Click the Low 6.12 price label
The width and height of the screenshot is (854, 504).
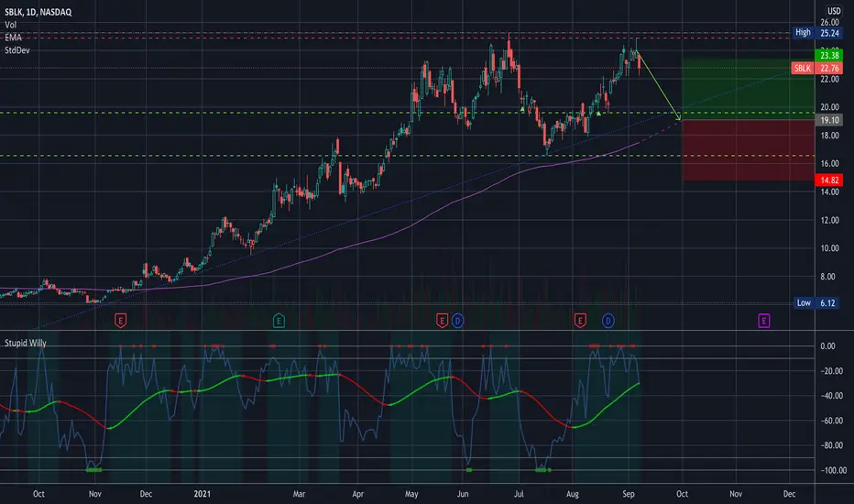[817, 303]
